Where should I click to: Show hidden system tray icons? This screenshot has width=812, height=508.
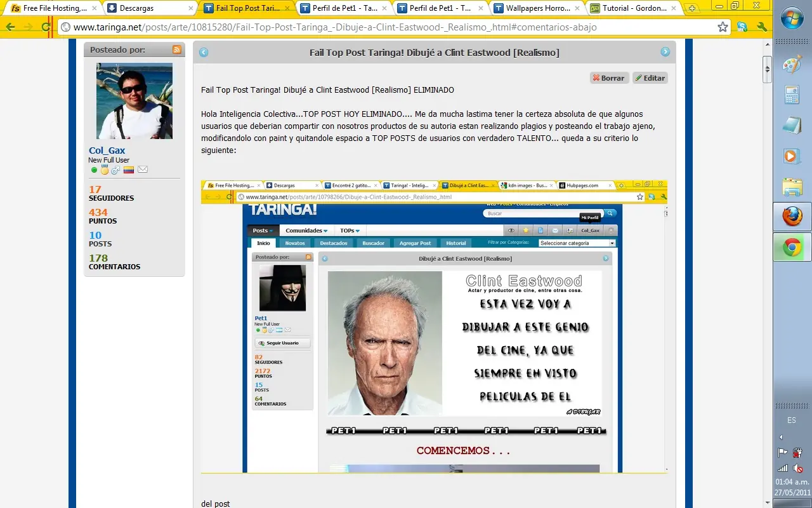tap(781, 437)
